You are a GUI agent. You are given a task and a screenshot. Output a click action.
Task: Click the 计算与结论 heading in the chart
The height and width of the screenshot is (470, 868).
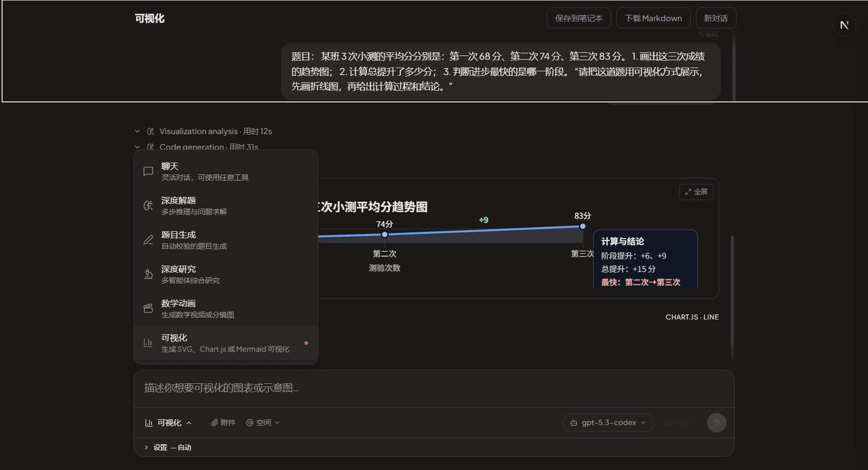pos(623,241)
